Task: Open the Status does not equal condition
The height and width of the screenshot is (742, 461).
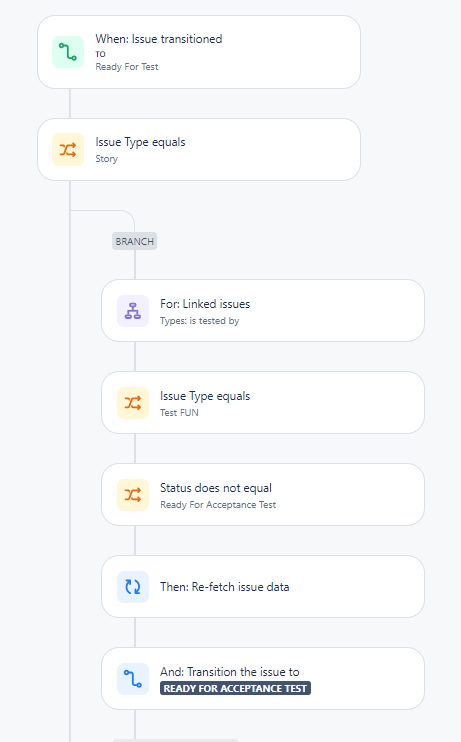Action: (x=263, y=495)
